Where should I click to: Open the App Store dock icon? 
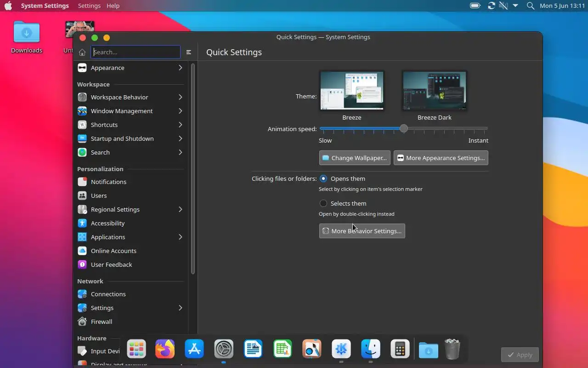[194, 349]
